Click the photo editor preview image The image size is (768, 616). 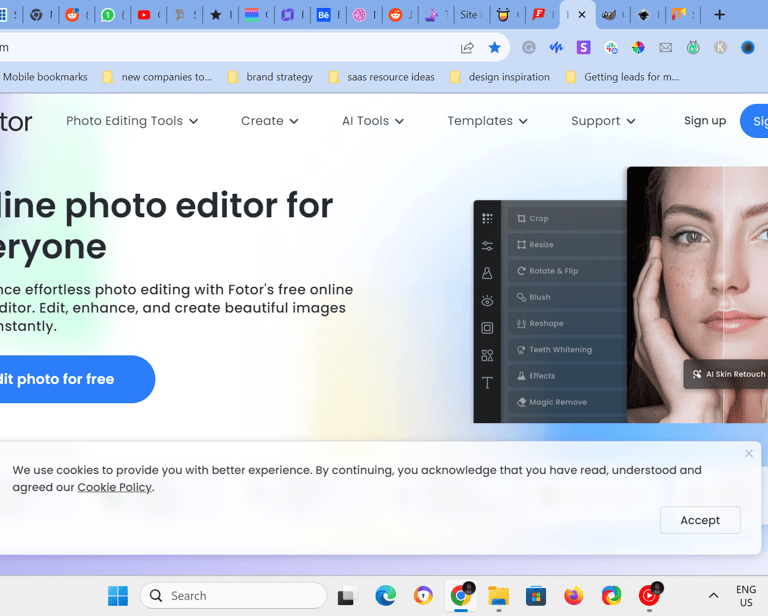[621, 295]
